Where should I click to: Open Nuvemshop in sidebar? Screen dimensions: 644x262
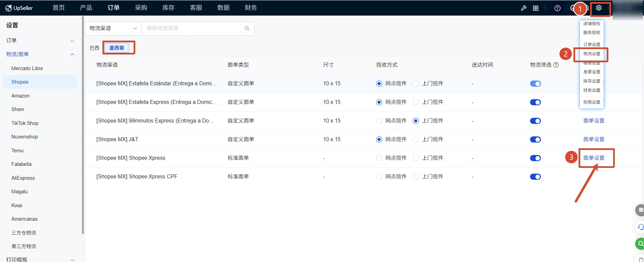[24, 137]
